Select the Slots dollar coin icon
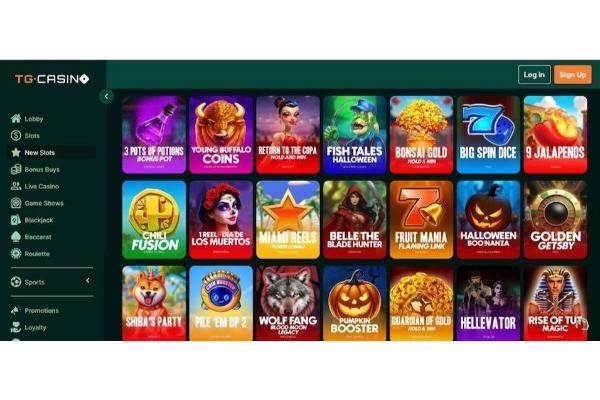The image size is (600, 400). pyautogui.click(x=16, y=136)
